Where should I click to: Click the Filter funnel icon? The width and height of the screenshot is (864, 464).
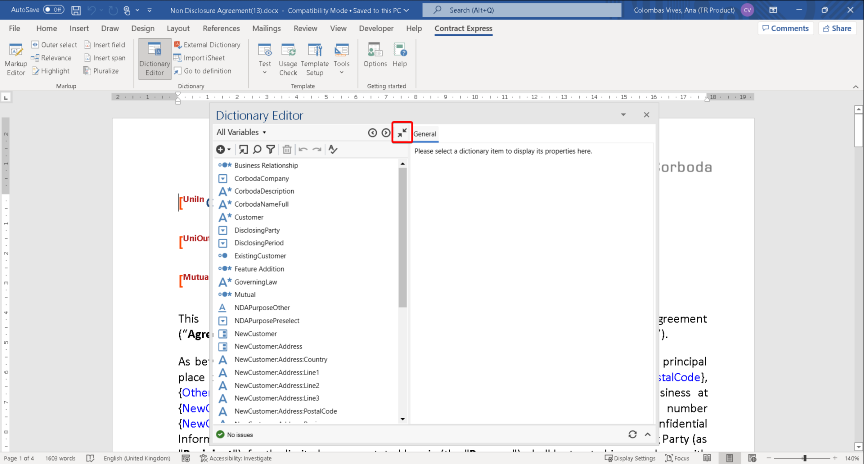click(270, 149)
